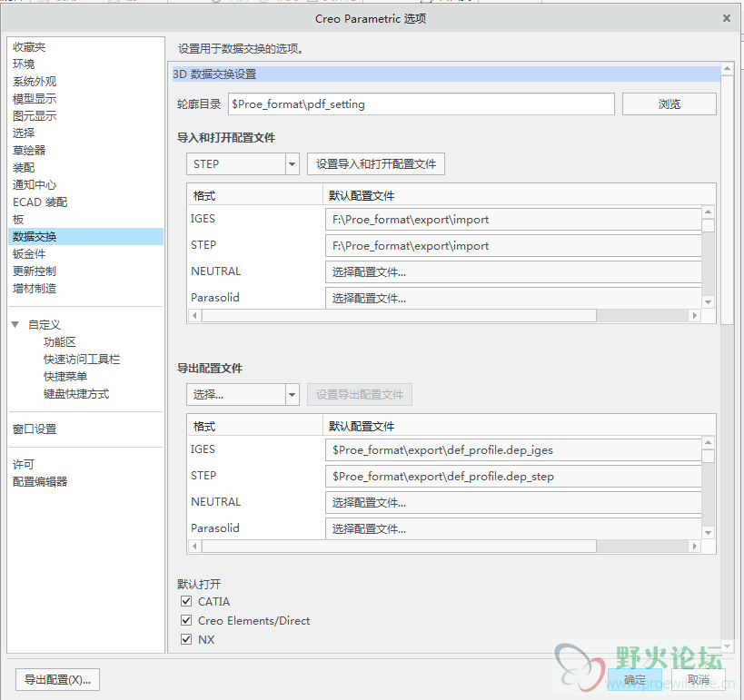The width and height of the screenshot is (744, 700).
Task: Click 导出配置(X)... button
Action: click(57, 680)
